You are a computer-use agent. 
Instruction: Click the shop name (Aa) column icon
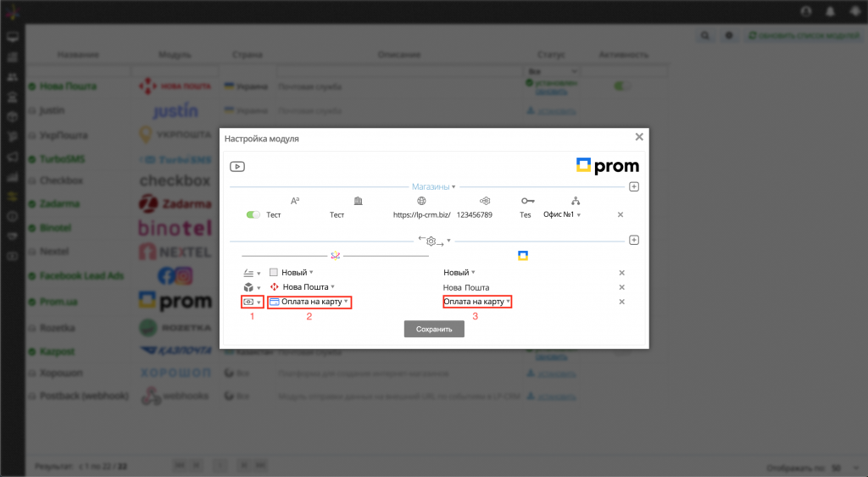click(x=295, y=201)
